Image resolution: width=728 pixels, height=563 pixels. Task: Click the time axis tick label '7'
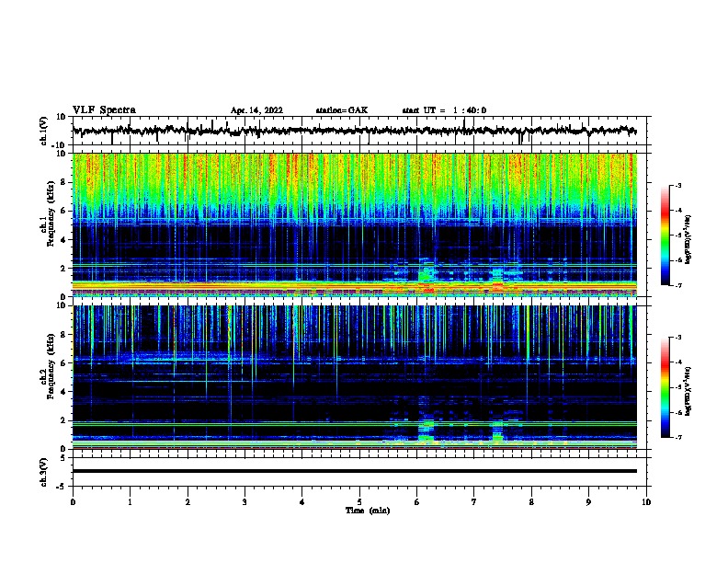(474, 502)
